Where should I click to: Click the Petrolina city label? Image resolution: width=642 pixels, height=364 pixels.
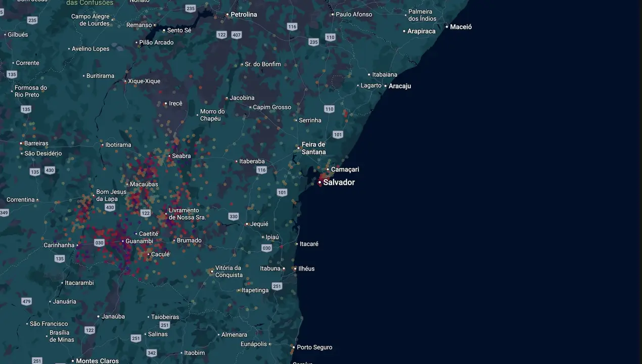[244, 15]
